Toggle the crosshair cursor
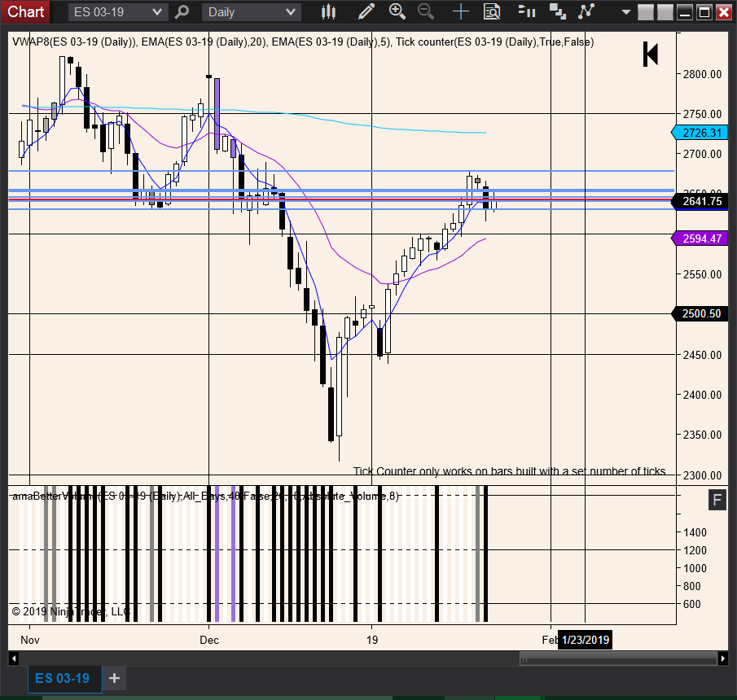Image resolution: width=737 pixels, height=700 pixels. pyautogui.click(x=461, y=11)
